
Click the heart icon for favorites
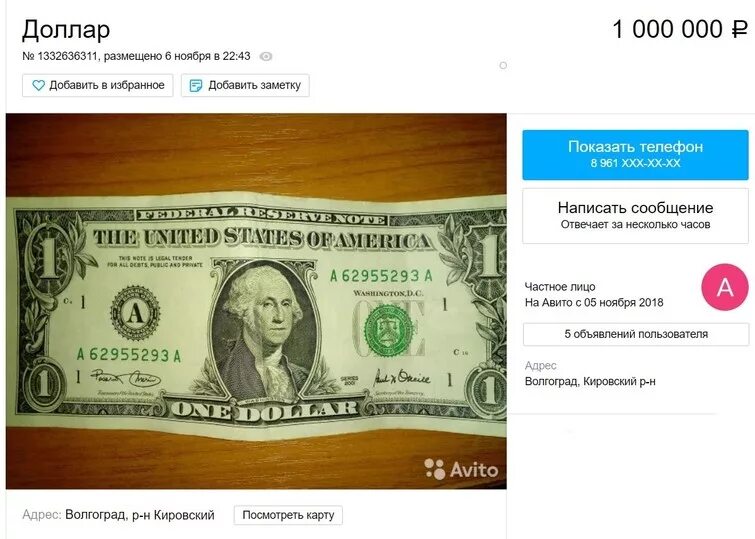pyautogui.click(x=38, y=86)
